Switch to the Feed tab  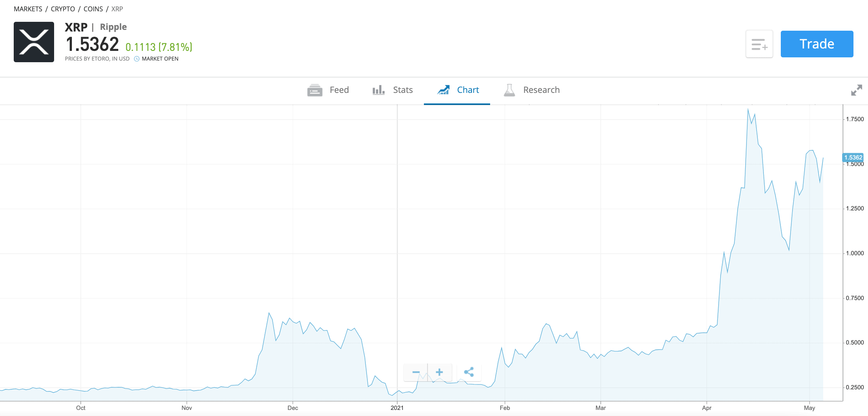(328, 90)
